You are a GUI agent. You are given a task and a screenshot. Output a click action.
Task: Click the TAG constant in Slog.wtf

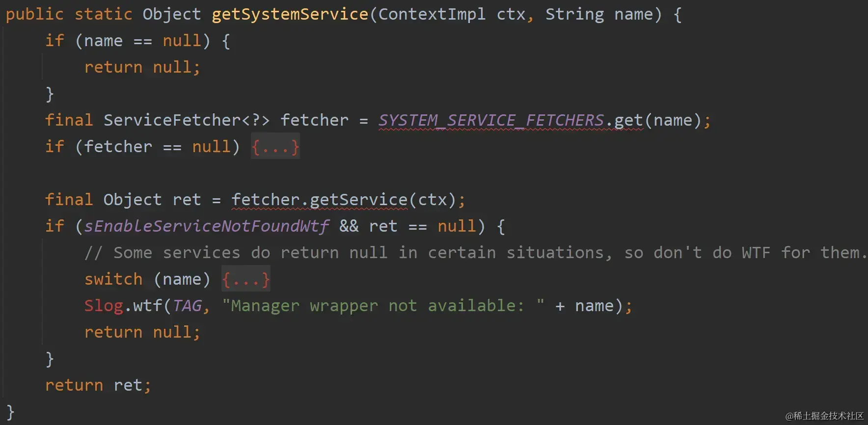(187, 306)
